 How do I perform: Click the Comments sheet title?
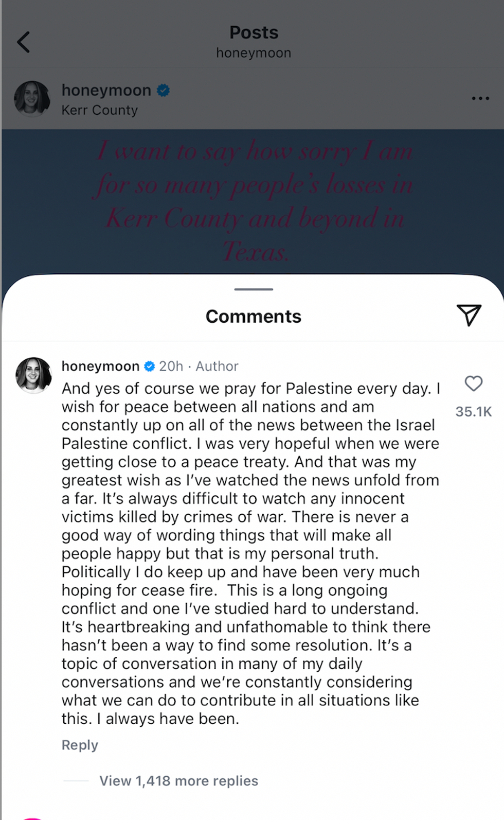(253, 316)
